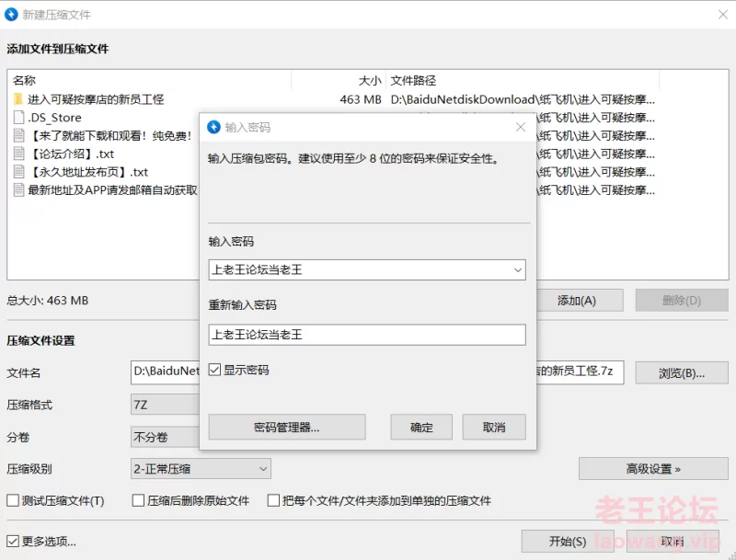Image resolution: width=736 pixels, height=560 pixels.
Task: Toggle the 更多选项 checkbox
Action: tap(13, 542)
